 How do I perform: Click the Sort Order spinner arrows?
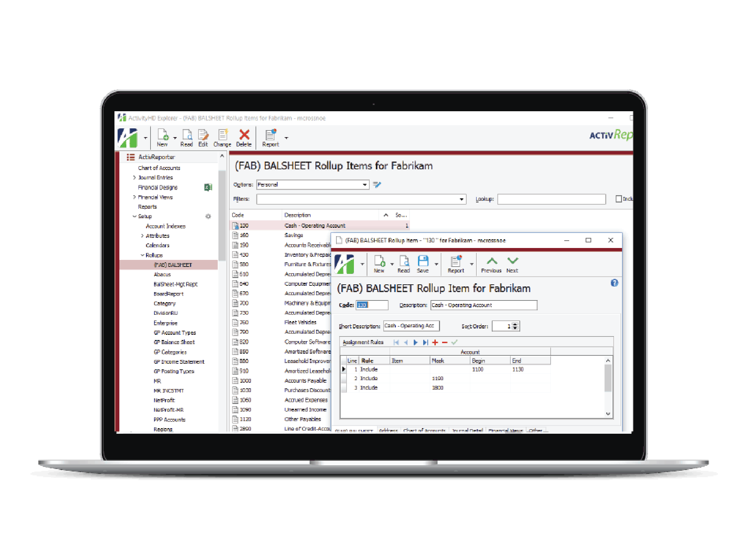tap(515, 326)
